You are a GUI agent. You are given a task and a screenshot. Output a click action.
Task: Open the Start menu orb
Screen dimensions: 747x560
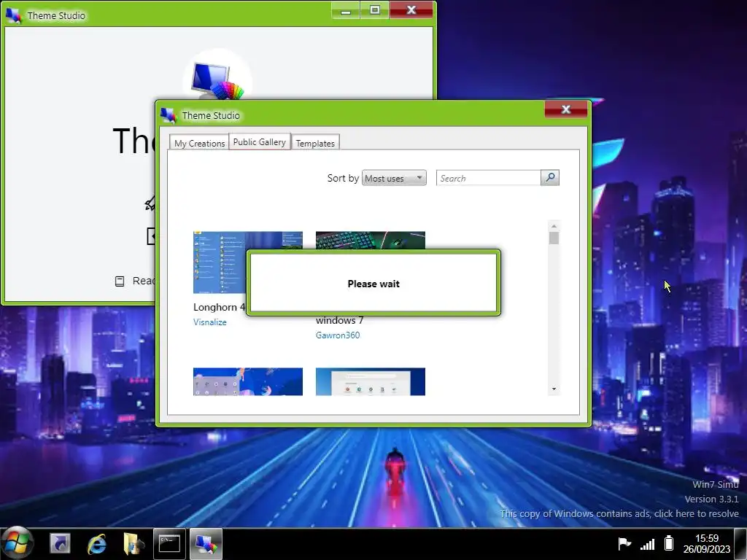(17, 543)
